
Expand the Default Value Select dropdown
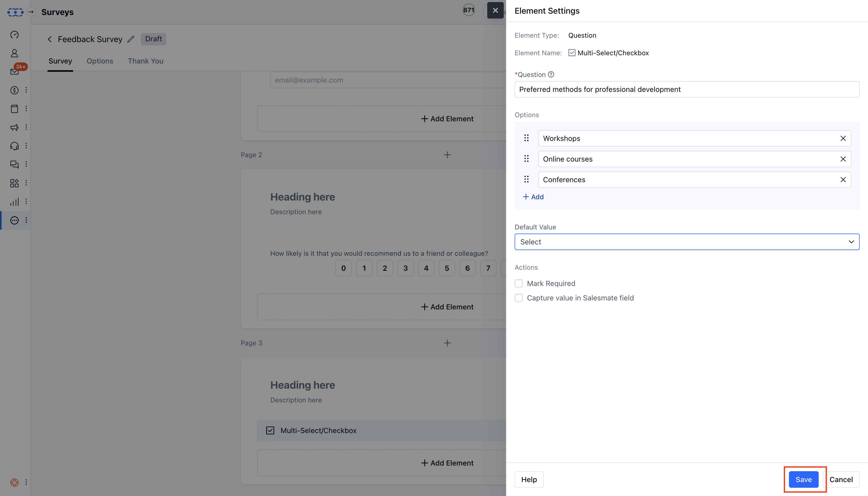coord(687,242)
